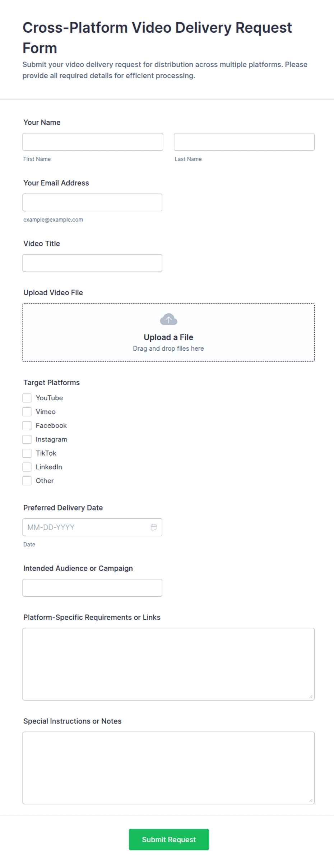
Task: Check the TikTok checkbox
Action: click(x=27, y=453)
